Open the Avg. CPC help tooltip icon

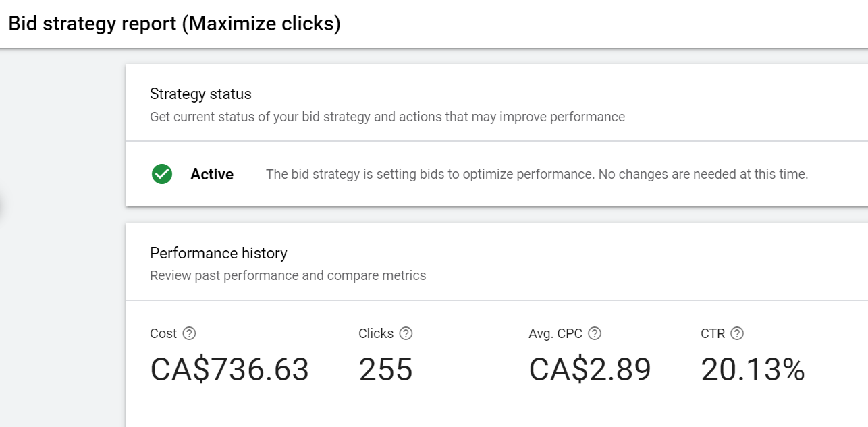595,333
